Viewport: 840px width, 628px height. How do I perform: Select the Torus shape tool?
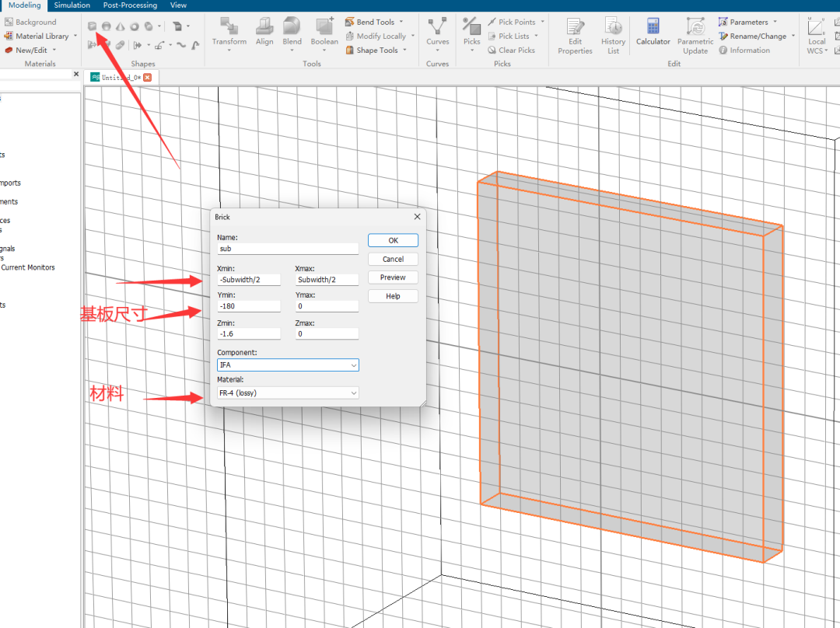pos(135,26)
